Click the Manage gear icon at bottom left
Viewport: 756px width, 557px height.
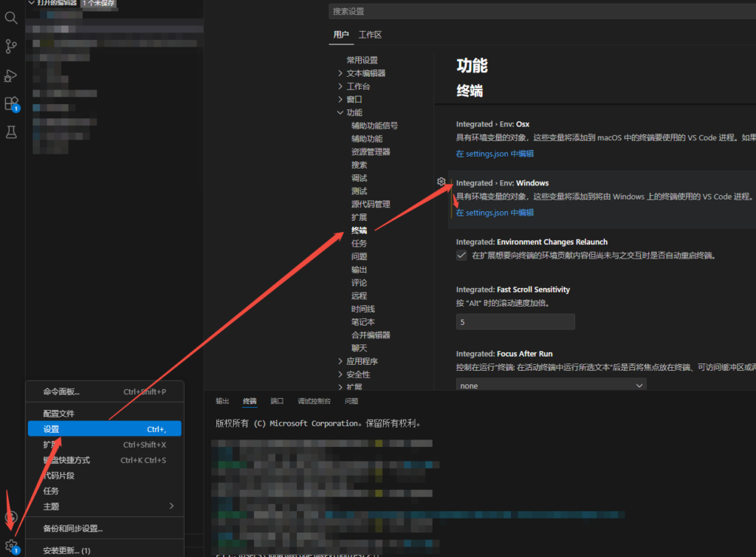click(11, 545)
